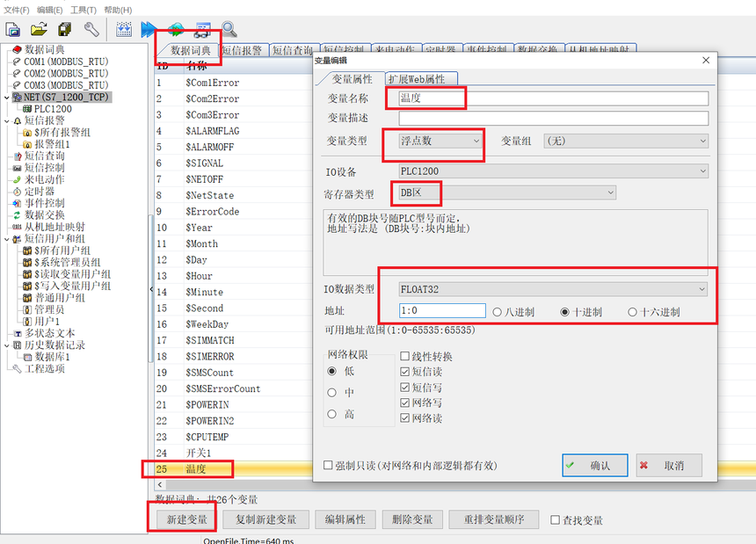Screen dimensions: 756x544
Task: Open IO数据类型 dropdown showing FLOAT32
Action: 554,289
